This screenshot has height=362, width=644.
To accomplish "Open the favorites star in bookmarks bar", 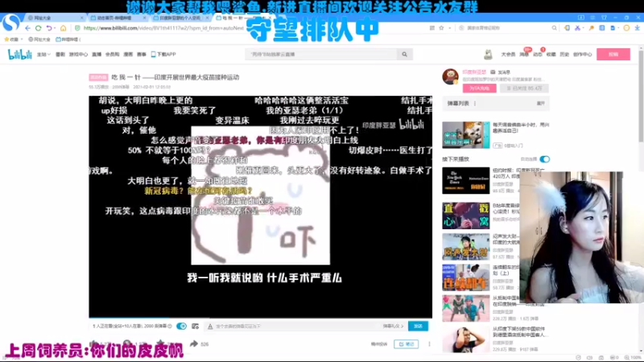I will 6,39.
